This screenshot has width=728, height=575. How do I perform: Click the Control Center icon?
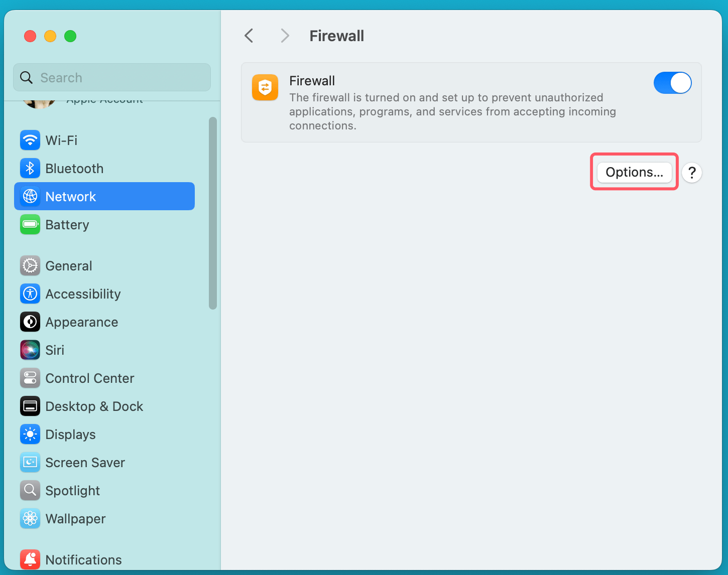pyautogui.click(x=30, y=378)
